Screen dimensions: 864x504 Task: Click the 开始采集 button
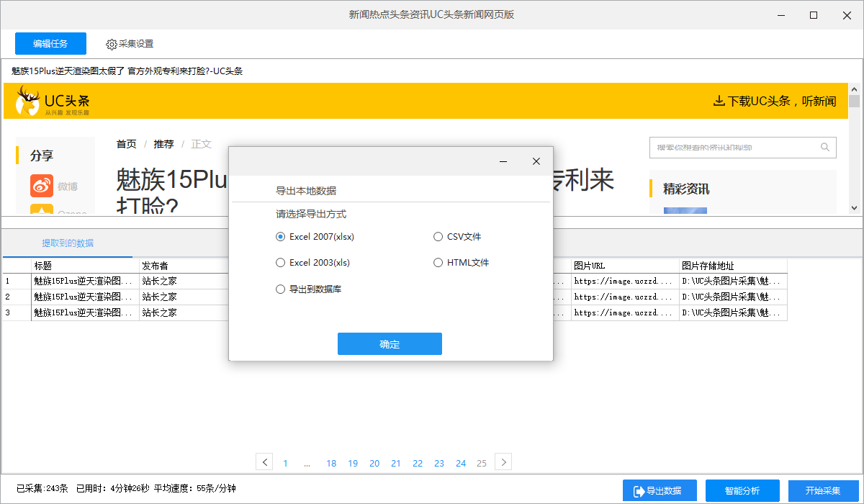click(822, 490)
